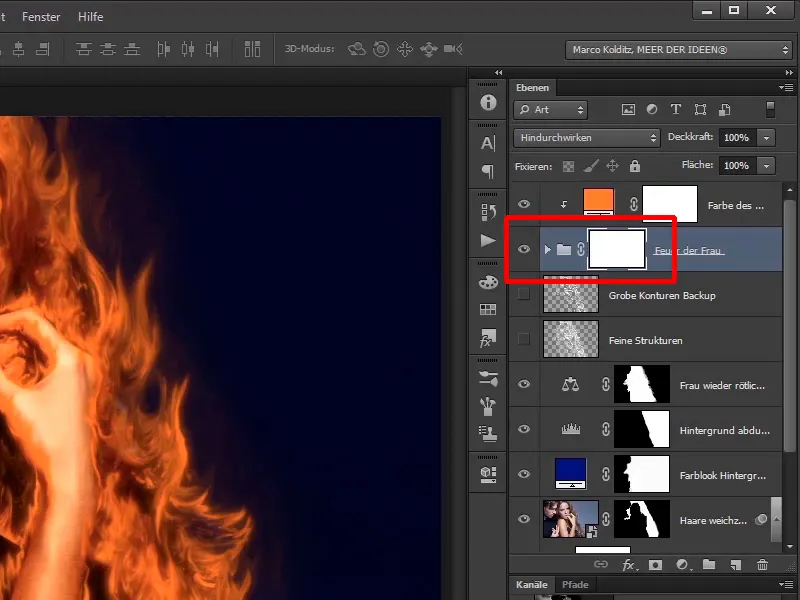This screenshot has width=800, height=600.
Task: Hide the Farblook Hintergrund layer
Action: [524, 474]
